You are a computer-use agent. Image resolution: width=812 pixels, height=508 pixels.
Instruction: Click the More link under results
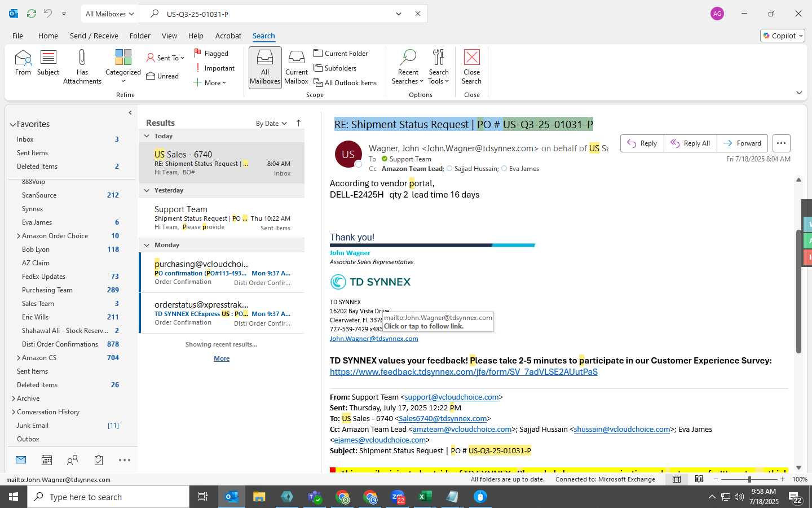coord(222,358)
